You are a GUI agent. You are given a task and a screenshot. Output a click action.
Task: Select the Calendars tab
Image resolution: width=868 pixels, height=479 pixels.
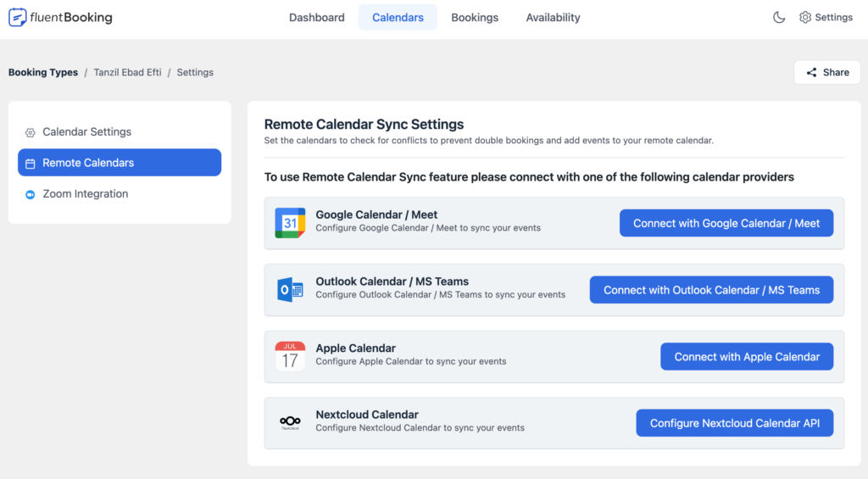tap(398, 17)
